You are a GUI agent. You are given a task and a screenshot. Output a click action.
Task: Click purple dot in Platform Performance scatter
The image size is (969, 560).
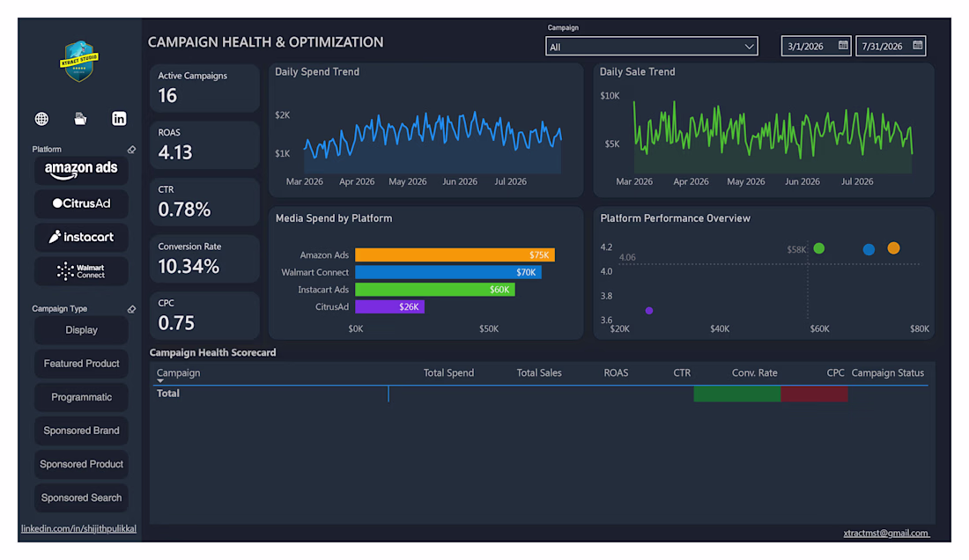tap(649, 311)
